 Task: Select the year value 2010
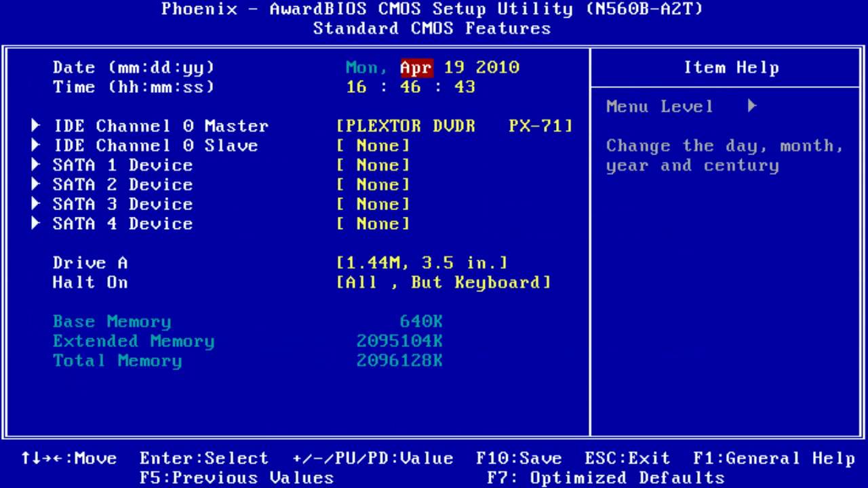point(497,67)
